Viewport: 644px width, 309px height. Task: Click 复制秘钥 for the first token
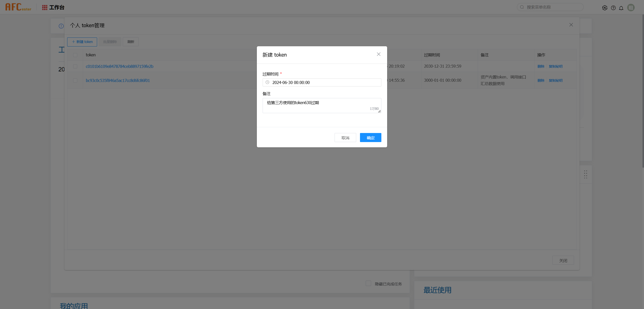(x=556, y=66)
